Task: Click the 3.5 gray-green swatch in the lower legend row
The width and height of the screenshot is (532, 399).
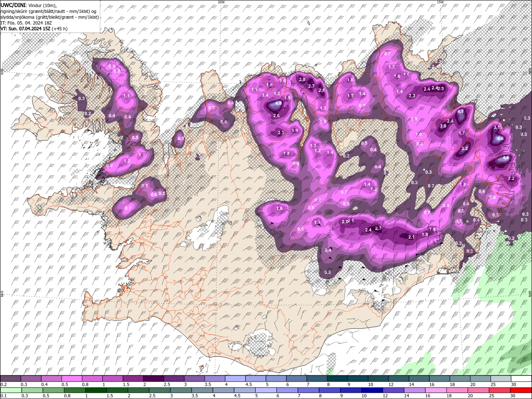Action: point(202,390)
